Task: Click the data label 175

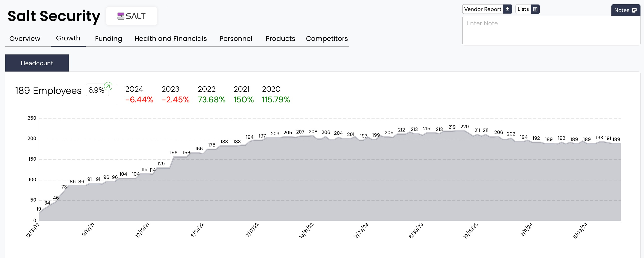Action: click(x=212, y=145)
